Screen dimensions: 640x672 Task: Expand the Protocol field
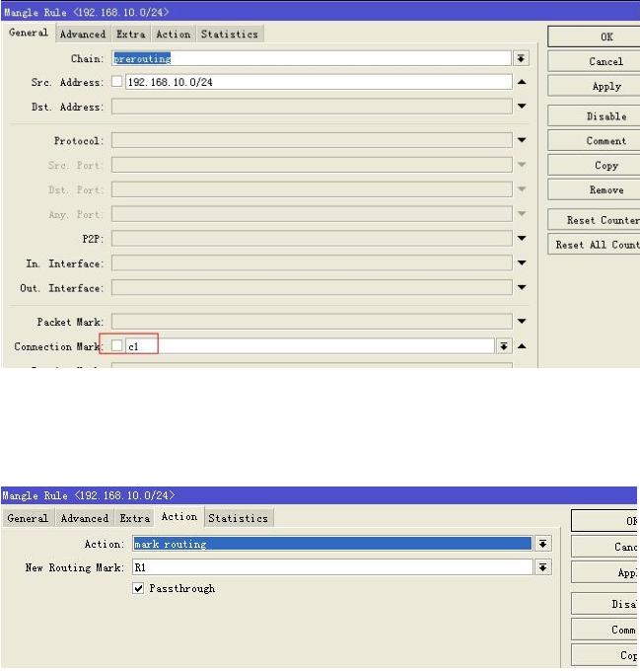(x=522, y=140)
